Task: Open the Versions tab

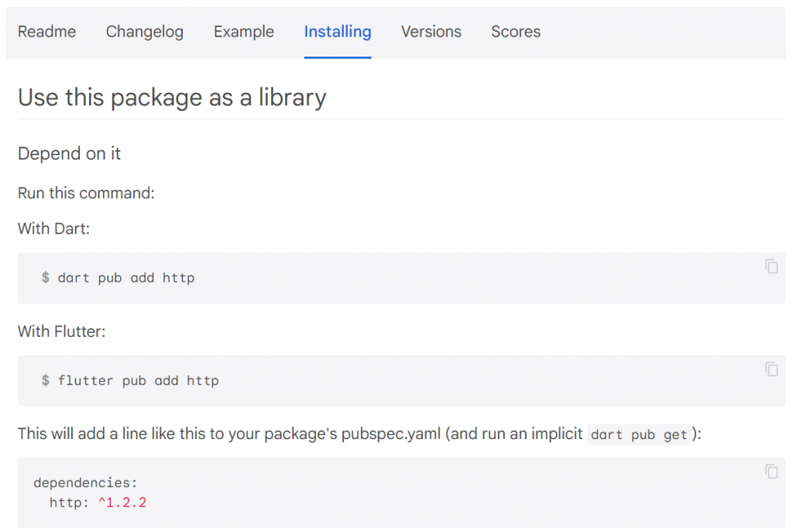Action: pos(431,32)
